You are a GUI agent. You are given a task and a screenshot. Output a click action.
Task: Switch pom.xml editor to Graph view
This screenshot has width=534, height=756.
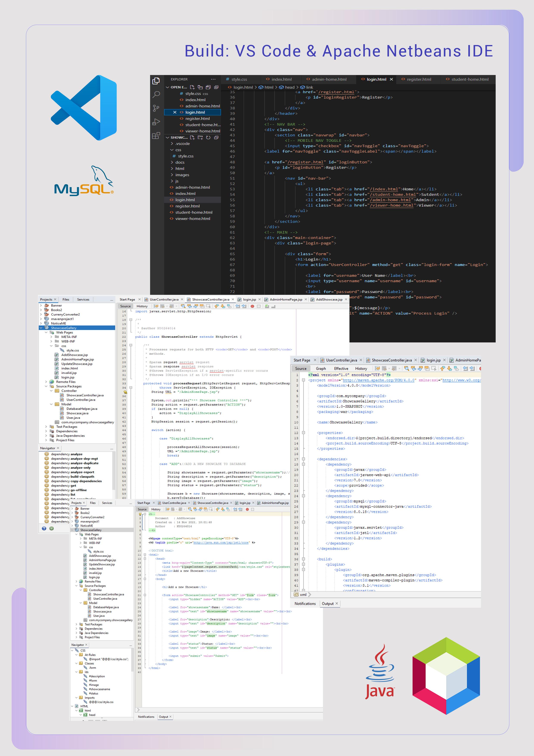click(x=321, y=369)
